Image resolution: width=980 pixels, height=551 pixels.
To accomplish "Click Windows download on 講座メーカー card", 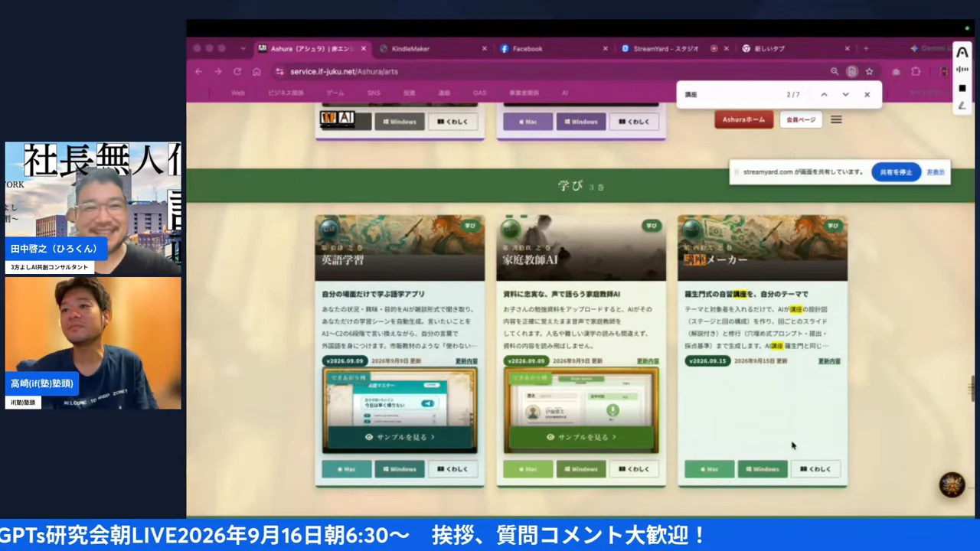I will (x=763, y=469).
